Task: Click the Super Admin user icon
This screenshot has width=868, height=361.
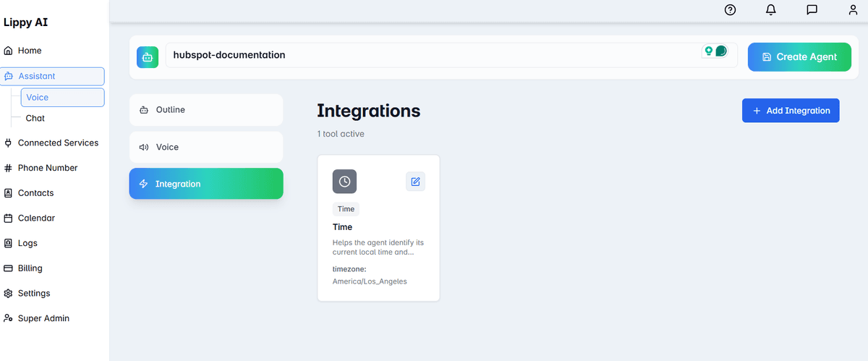Action: pyautogui.click(x=9, y=318)
